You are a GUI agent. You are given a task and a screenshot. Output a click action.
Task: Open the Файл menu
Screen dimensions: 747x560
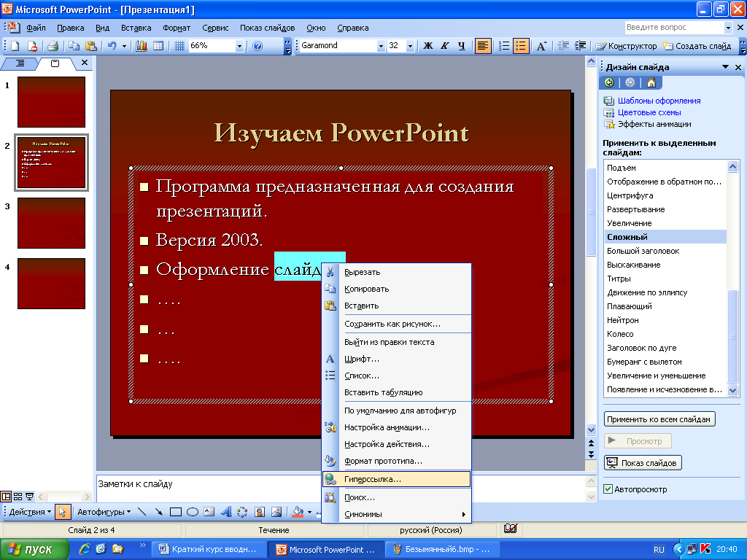[x=36, y=28]
